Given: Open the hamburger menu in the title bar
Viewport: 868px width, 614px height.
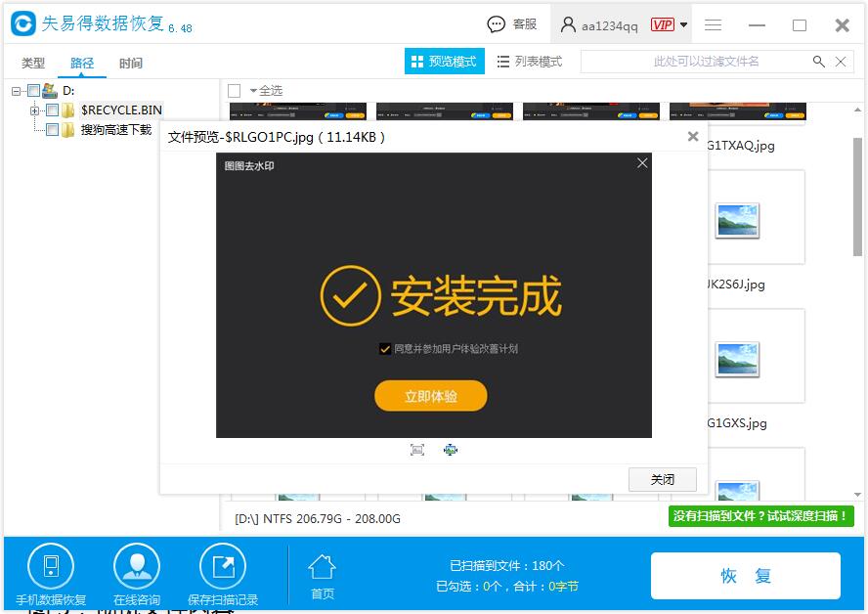Looking at the screenshot, I should pyautogui.click(x=713, y=24).
